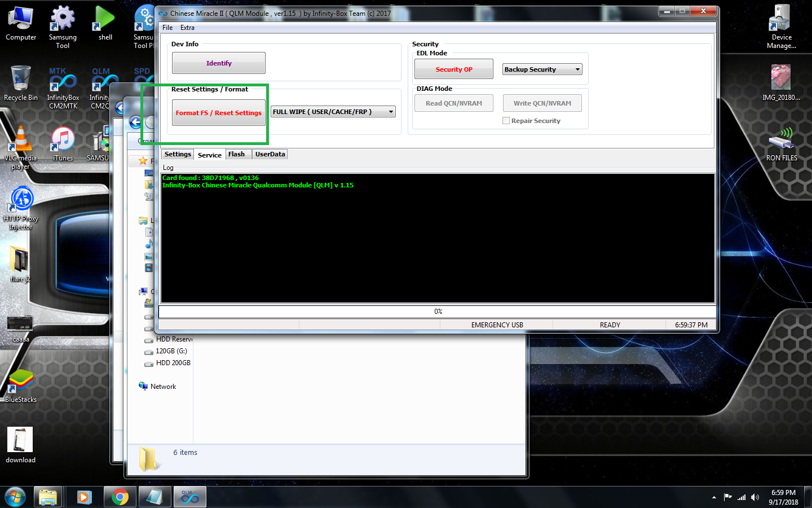The width and height of the screenshot is (812, 508).
Task: Click the clock in the taskbar
Action: tap(783, 497)
